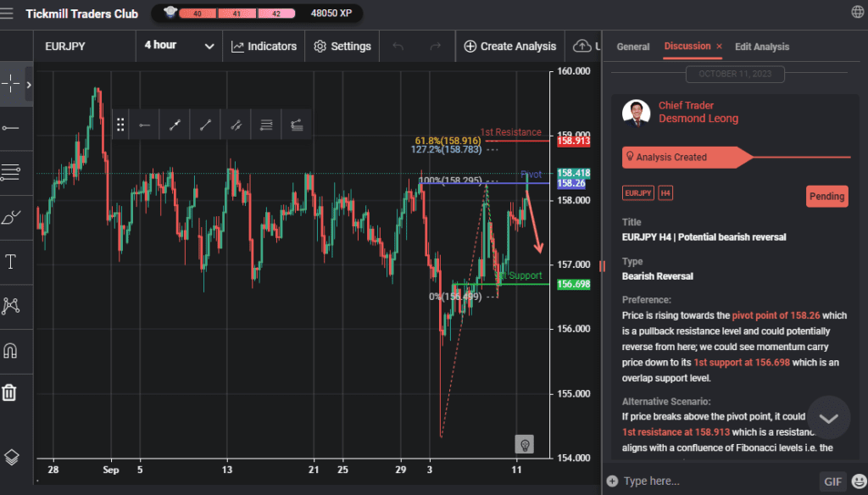Click the 61.8%(158.916) Fibonacci label
The height and width of the screenshot is (495, 868).
coord(448,141)
